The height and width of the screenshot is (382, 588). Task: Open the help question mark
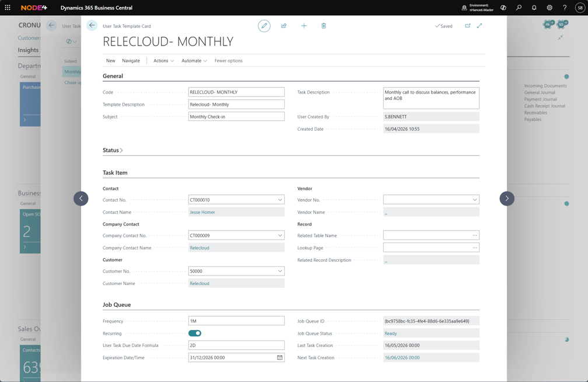565,8
